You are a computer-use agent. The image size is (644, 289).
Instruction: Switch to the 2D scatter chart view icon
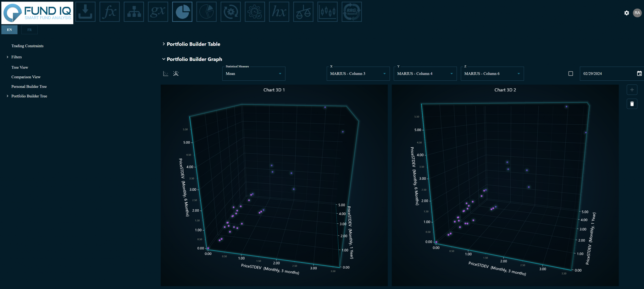(x=166, y=74)
